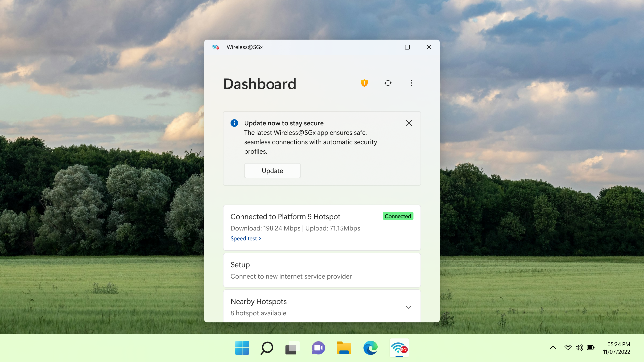The image size is (644, 362).
Task: Click the blue info icon in update banner
Action: pyautogui.click(x=234, y=123)
